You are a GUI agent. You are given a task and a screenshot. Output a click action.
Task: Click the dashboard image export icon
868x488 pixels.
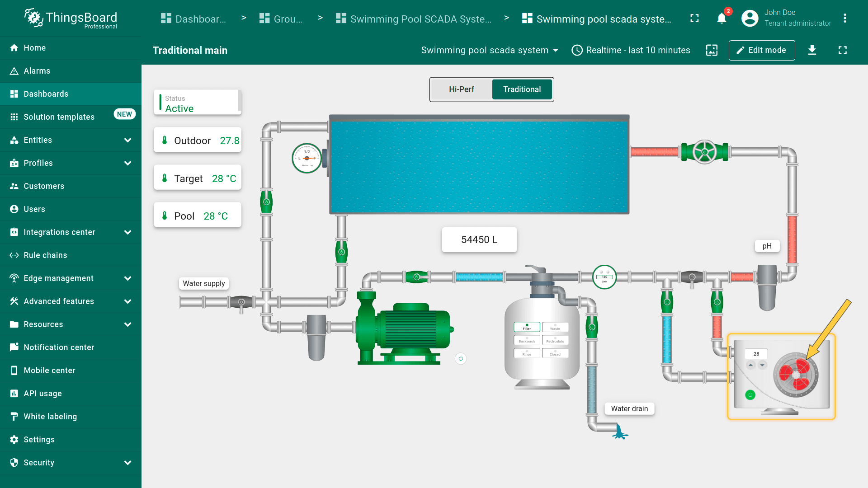point(712,50)
